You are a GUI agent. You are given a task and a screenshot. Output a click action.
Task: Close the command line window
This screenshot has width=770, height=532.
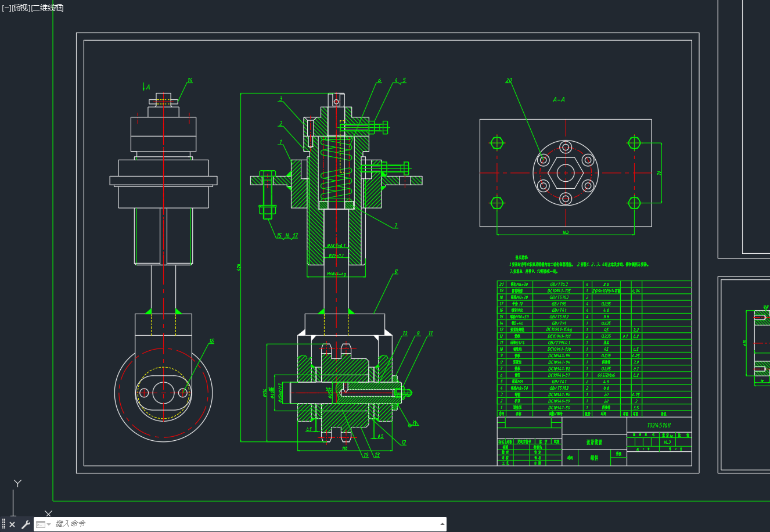[12, 524]
